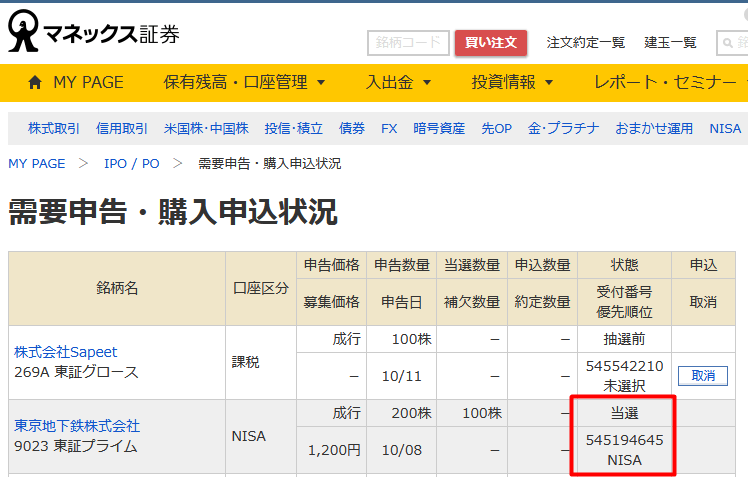This screenshot has height=477, width=748.
Task: Open MY PAGE in the yellow menu
Action: pyautogui.click(x=89, y=83)
